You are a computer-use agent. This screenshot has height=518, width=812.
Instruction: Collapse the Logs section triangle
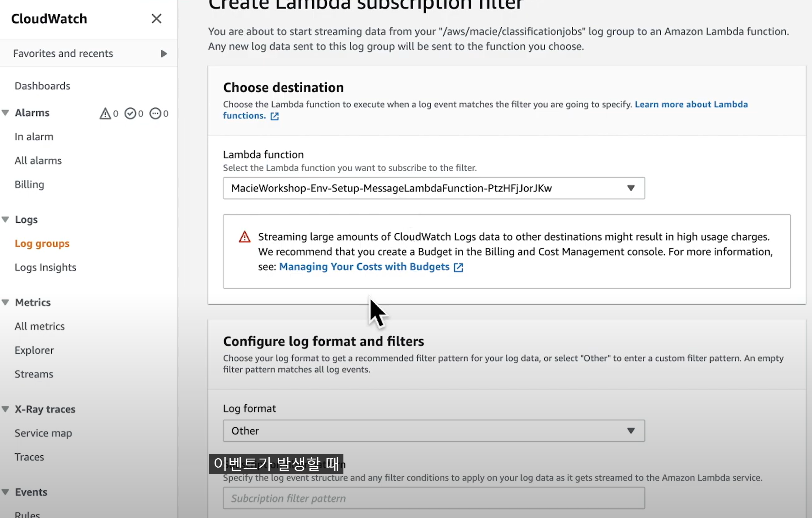tap(5, 219)
